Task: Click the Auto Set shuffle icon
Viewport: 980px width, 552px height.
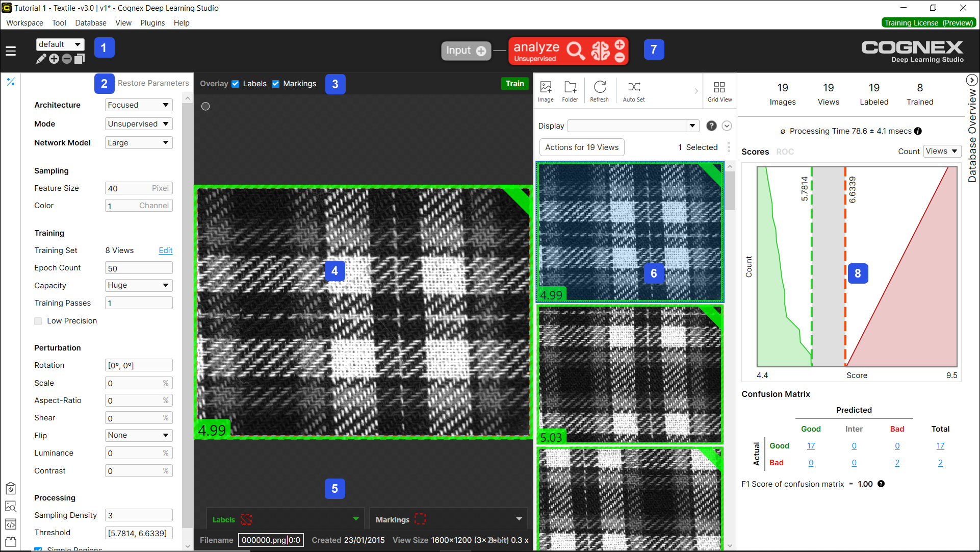Action: [634, 87]
